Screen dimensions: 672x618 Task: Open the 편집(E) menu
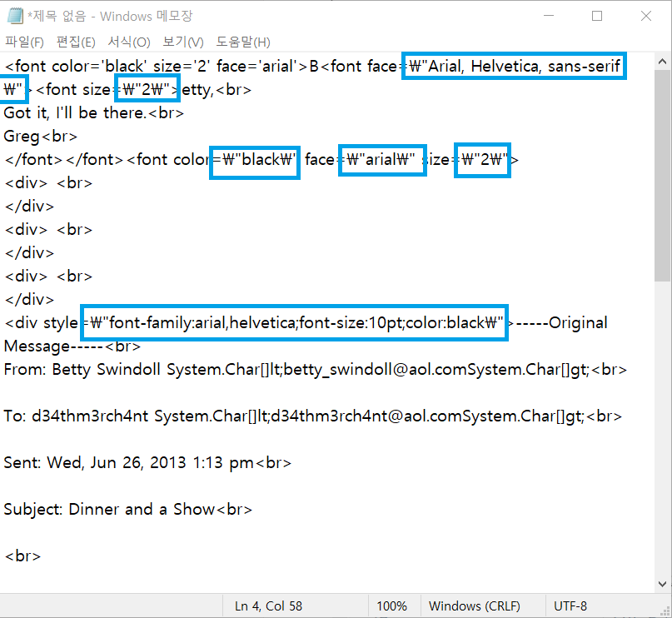[x=76, y=42]
